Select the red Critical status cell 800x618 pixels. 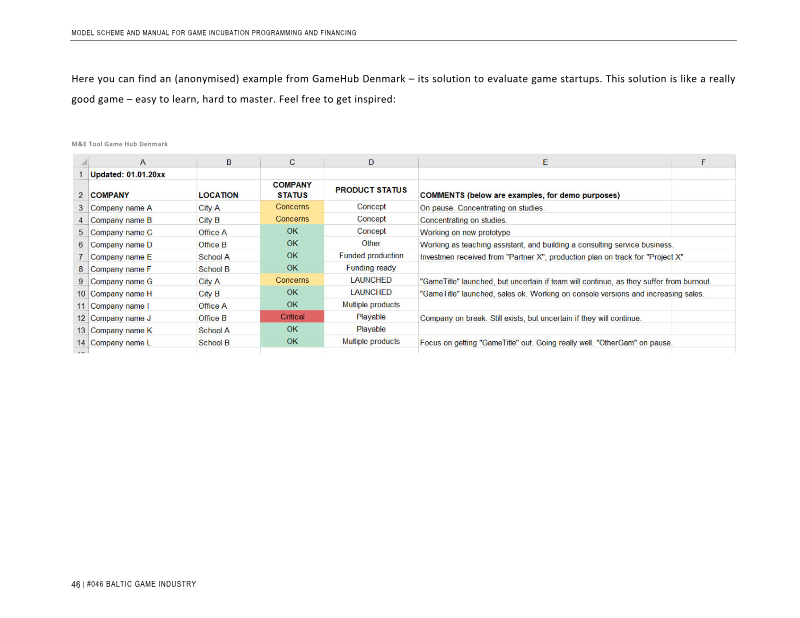pos(292,318)
